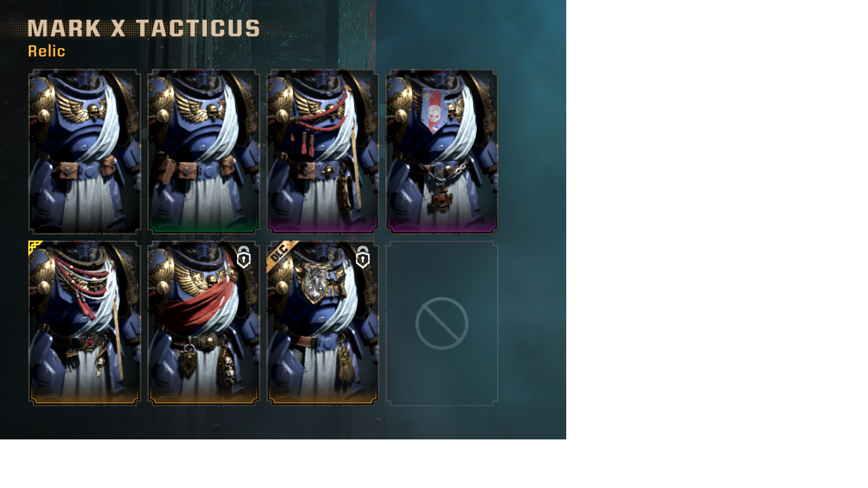This screenshot has width=868, height=488.
Task: Choose the chest with single red rope cord
Action: [x=323, y=151]
